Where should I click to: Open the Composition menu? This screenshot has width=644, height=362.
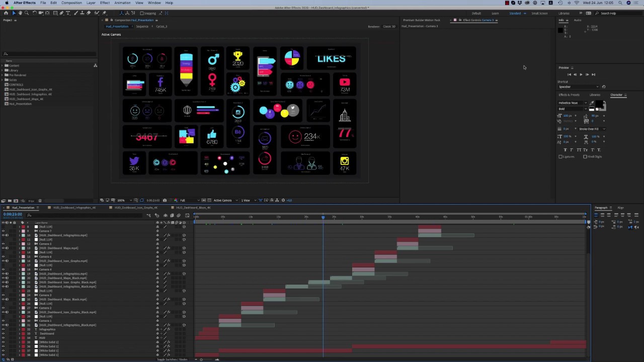(71, 3)
